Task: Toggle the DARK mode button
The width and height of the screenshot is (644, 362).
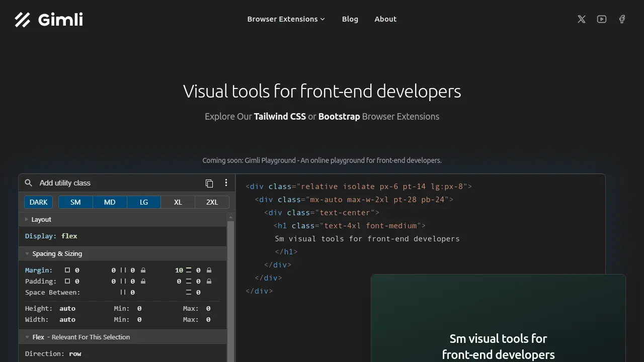Action: pos(39,202)
